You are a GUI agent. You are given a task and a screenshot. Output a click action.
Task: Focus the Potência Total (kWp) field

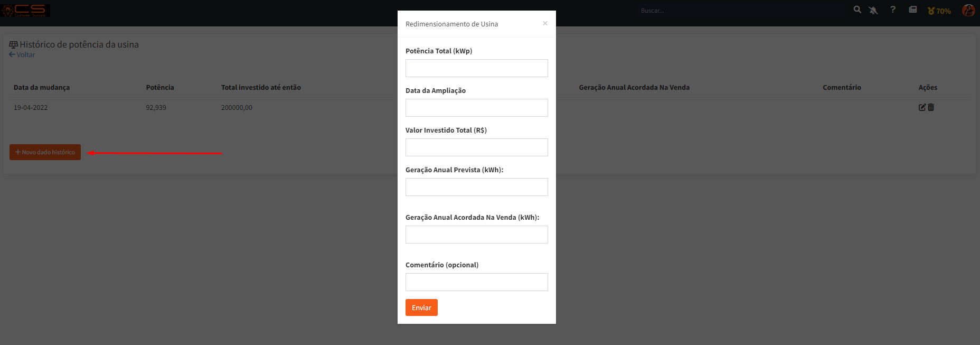(476, 68)
